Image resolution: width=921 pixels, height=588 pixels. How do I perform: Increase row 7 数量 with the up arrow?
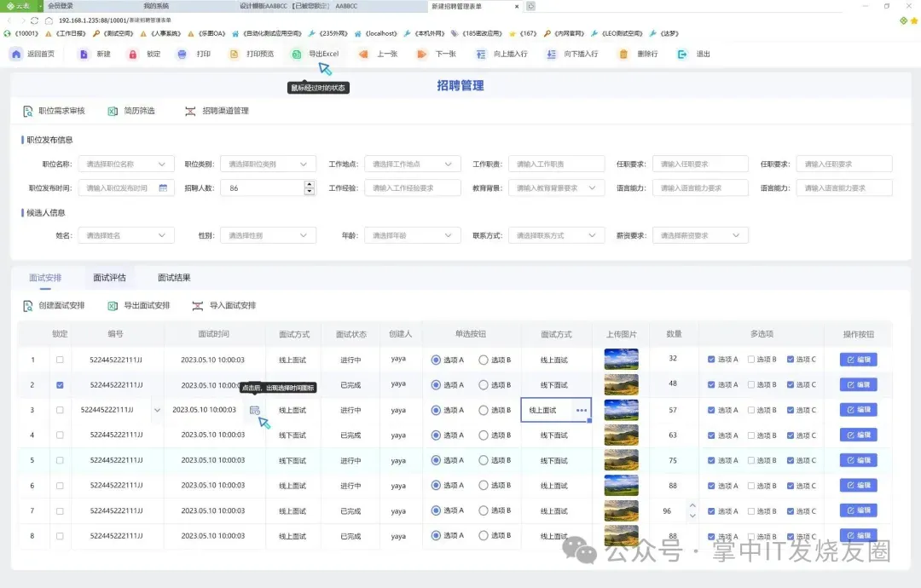[x=692, y=506]
